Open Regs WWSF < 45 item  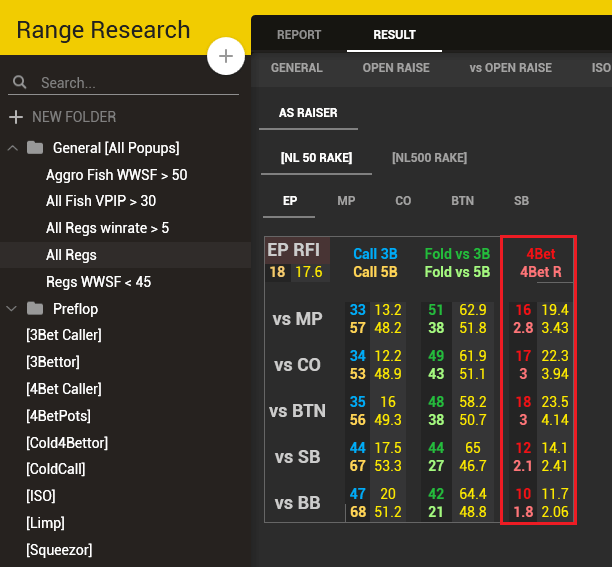[98, 282]
